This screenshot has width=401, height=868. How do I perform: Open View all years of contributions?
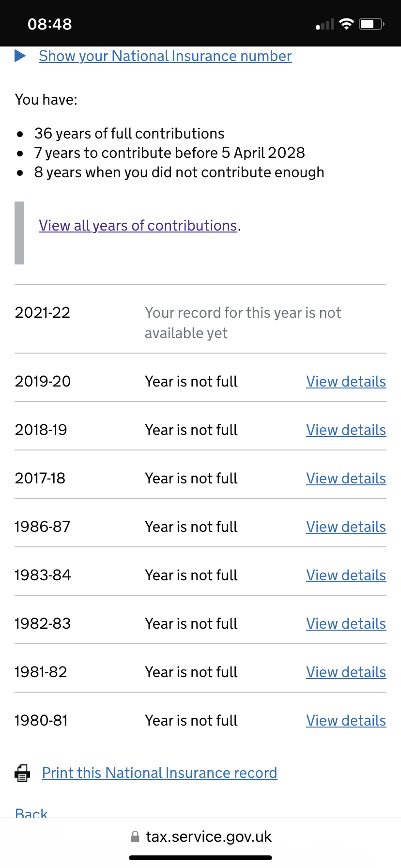click(x=138, y=226)
